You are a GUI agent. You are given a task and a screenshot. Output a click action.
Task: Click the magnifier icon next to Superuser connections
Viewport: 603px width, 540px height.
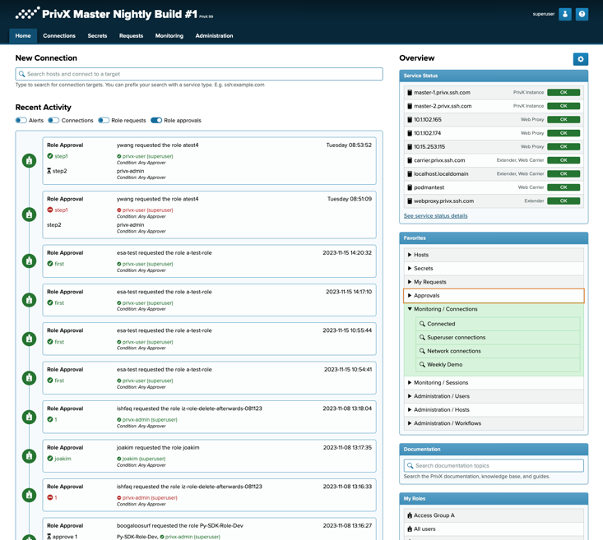pos(423,338)
